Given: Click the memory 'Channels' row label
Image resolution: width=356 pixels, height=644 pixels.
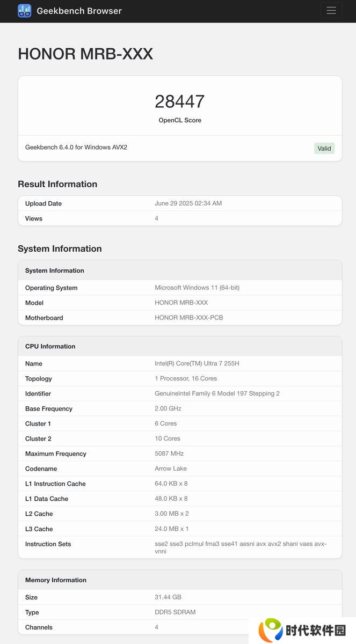Looking at the screenshot, I should 39,627.
